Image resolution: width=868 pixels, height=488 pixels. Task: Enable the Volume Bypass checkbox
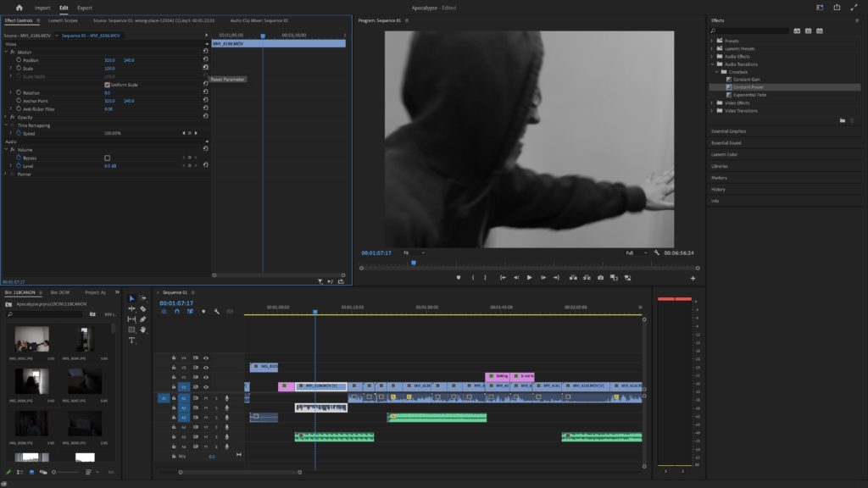point(107,158)
